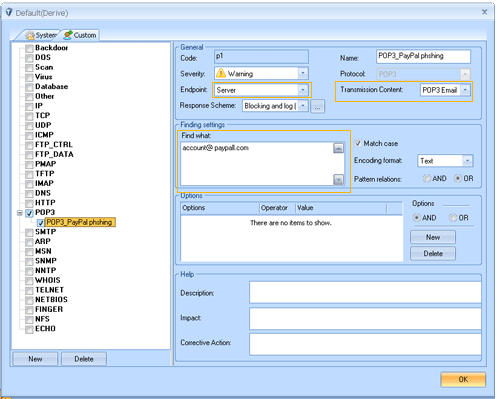The image size is (500, 399).
Task: Click the Description field
Action: (x=365, y=292)
